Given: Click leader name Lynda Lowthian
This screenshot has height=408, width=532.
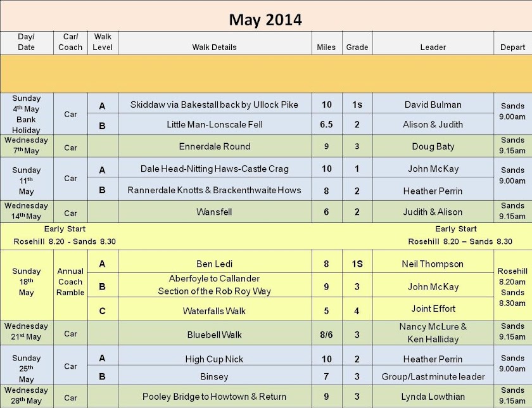Looking at the screenshot, I should [x=433, y=397].
